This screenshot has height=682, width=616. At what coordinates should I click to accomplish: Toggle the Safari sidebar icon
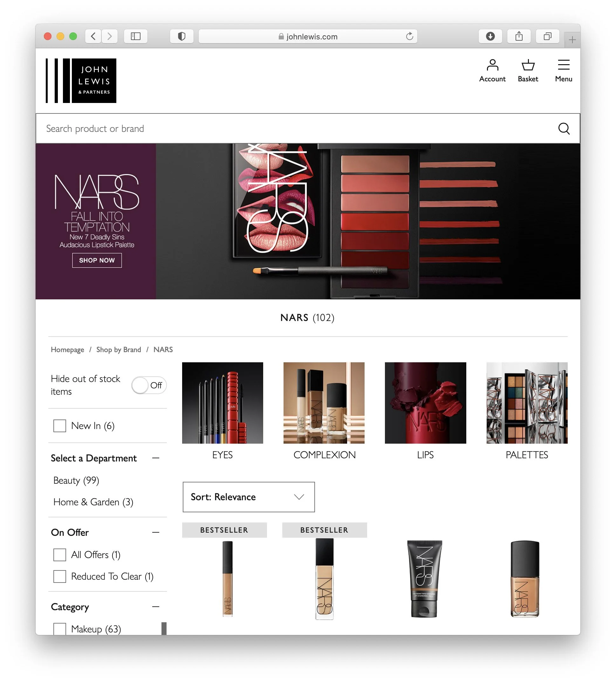[135, 36]
